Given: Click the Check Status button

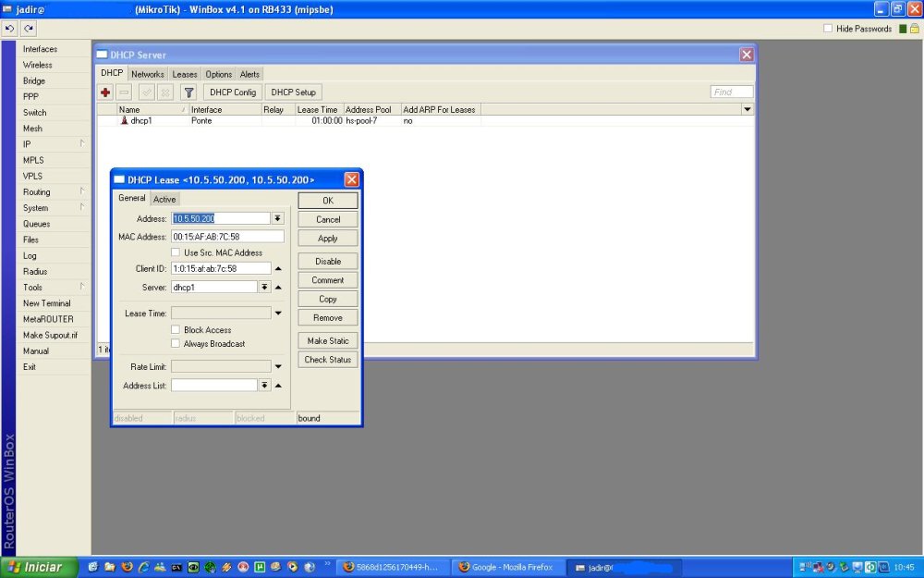Looking at the screenshot, I should point(328,359).
